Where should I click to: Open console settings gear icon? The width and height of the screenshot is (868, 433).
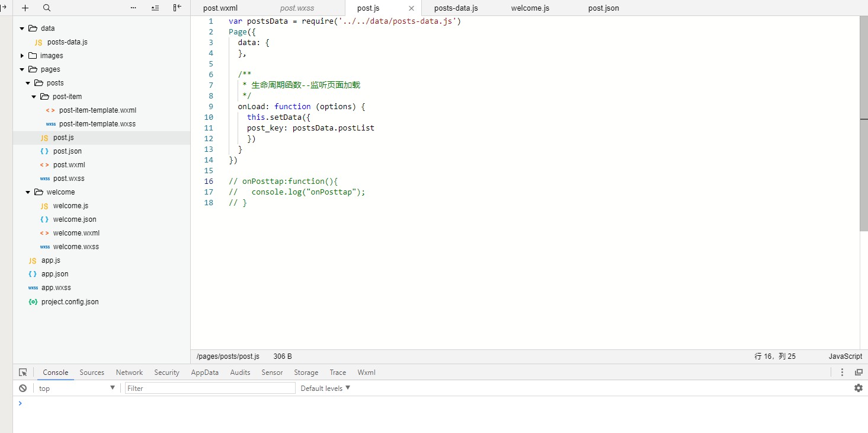pos(859,388)
